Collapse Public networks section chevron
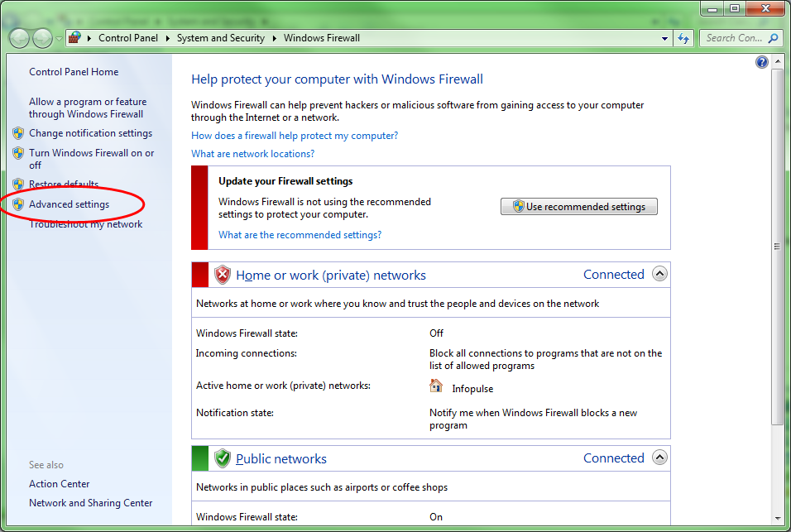This screenshot has width=791, height=532. tap(659, 458)
